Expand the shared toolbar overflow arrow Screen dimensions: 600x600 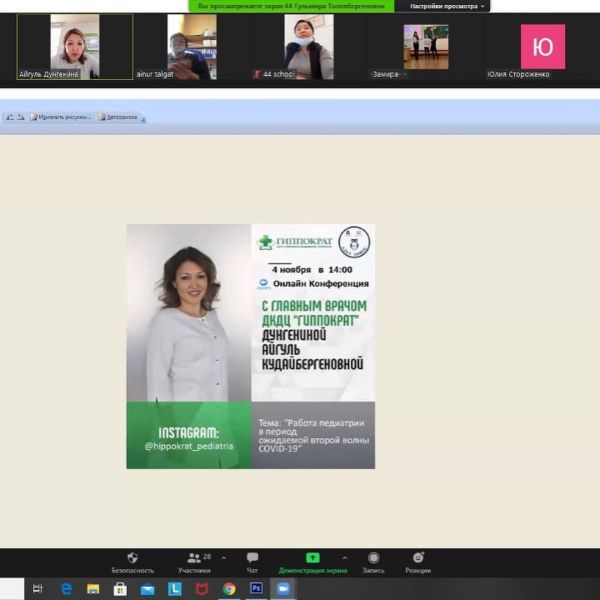point(143,120)
